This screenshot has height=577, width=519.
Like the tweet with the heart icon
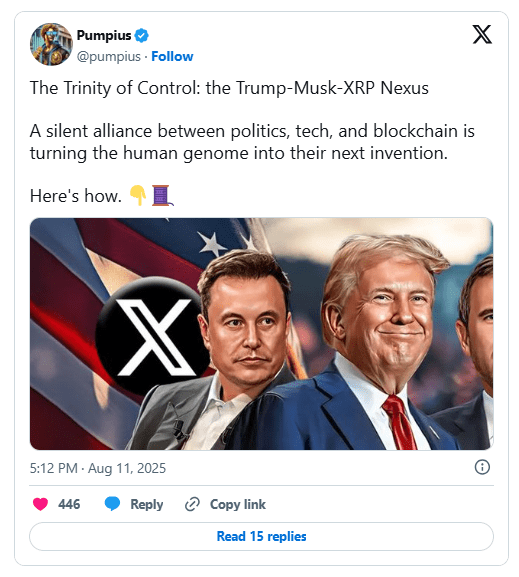tap(40, 504)
